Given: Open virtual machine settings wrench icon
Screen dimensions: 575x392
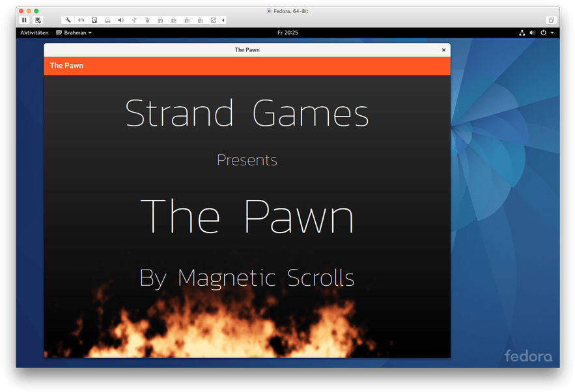Looking at the screenshot, I should pyautogui.click(x=68, y=20).
